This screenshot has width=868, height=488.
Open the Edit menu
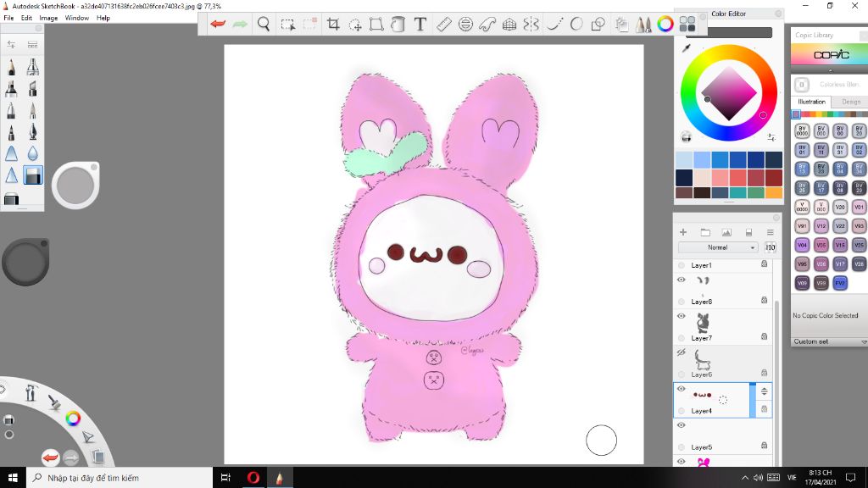pyautogui.click(x=26, y=18)
